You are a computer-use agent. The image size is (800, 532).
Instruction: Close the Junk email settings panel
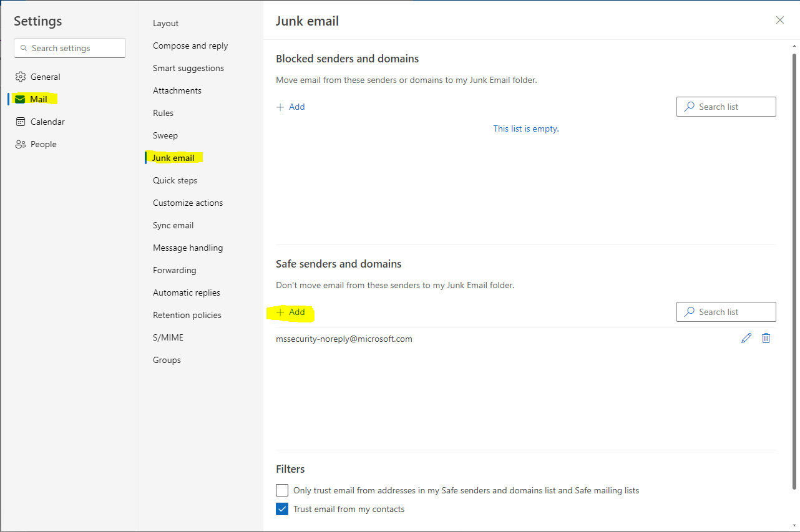[x=780, y=20]
